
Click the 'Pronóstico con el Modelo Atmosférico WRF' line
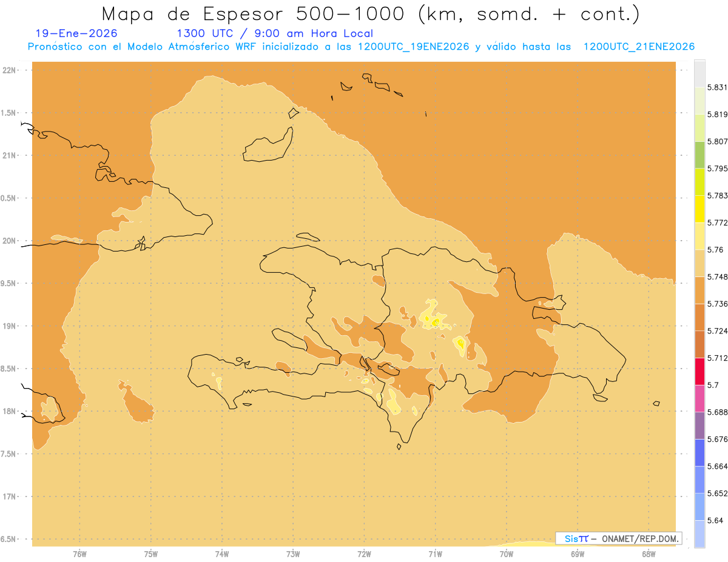pos(361,47)
